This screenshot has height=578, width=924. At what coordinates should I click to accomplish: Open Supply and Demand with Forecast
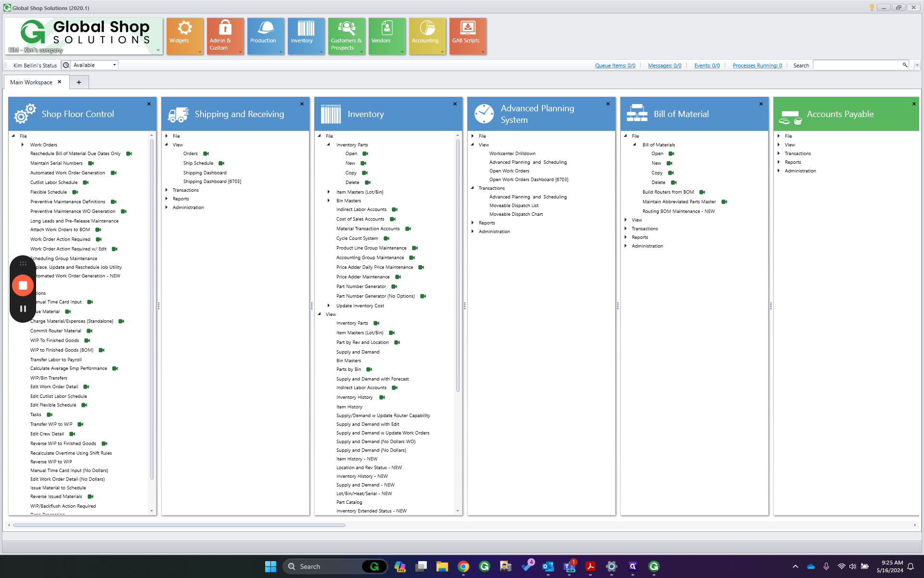point(372,379)
